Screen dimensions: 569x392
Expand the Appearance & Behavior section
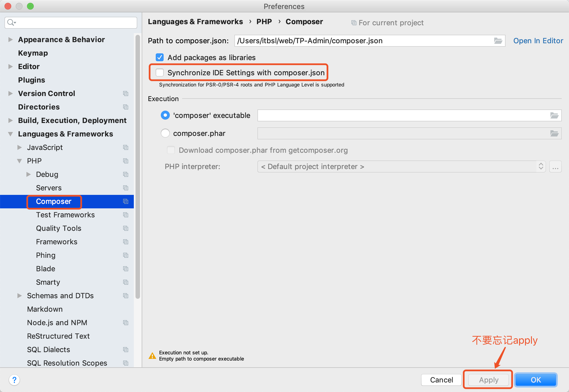pos(9,40)
